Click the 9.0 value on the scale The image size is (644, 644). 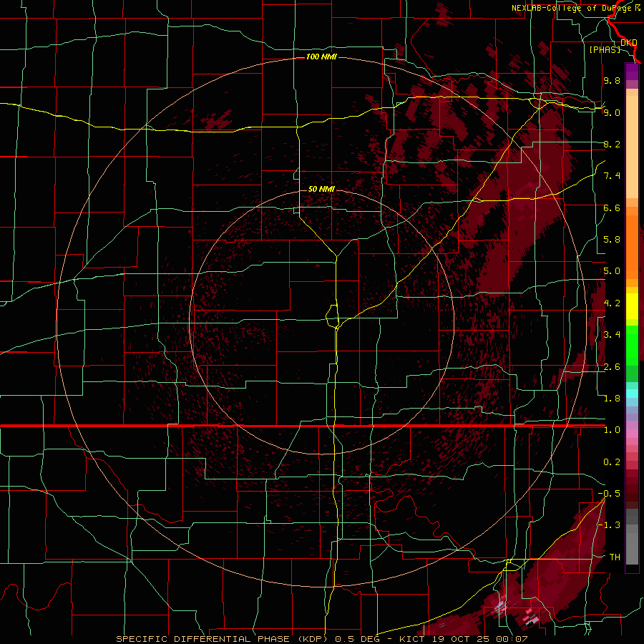click(612, 112)
